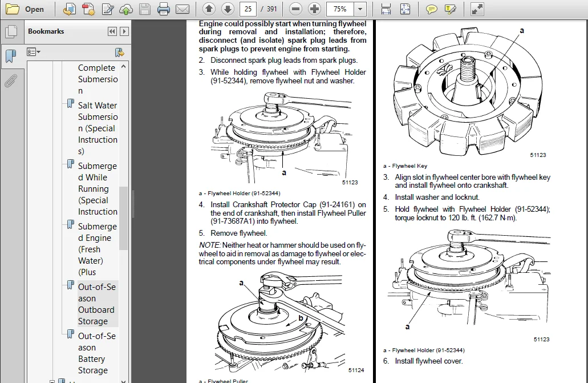This screenshot has height=383, width=588.
Task: Click the zoom out minus button
Action: [x=295, y=9]
